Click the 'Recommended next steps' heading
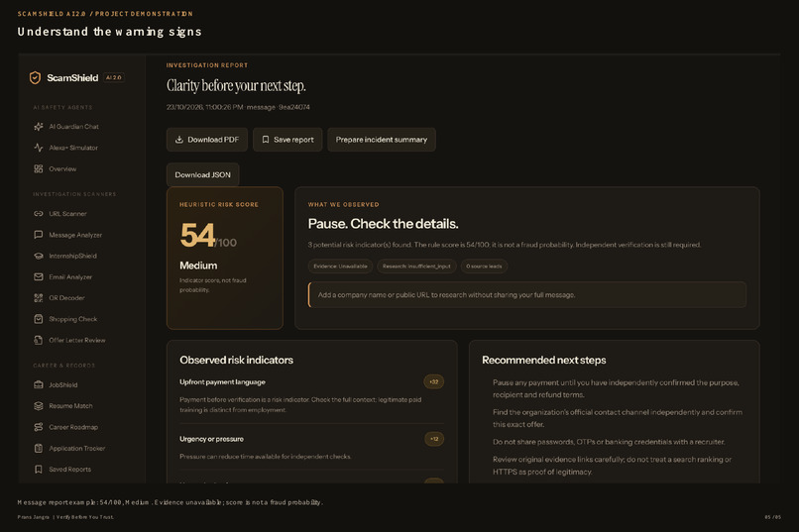 click(543, 360)
